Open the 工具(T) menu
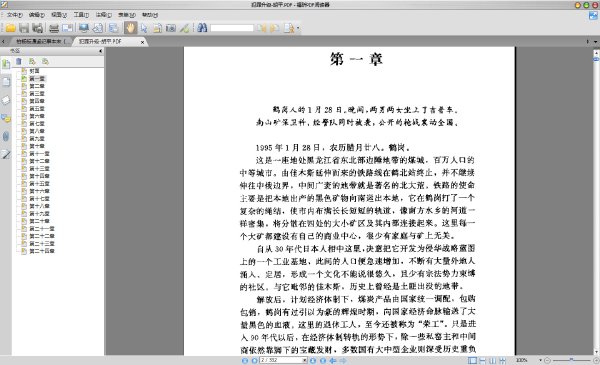 coord(81,15)
